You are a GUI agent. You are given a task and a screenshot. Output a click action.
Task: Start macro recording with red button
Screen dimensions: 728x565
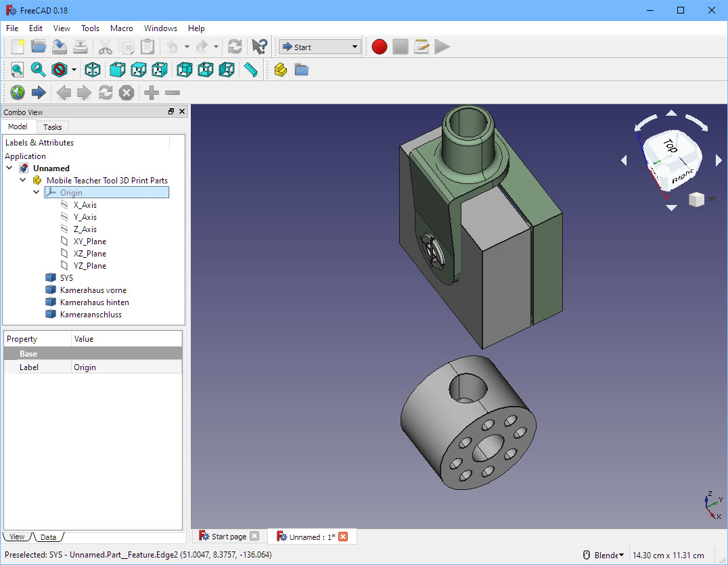pyautogui.click(x=380, y=47)
